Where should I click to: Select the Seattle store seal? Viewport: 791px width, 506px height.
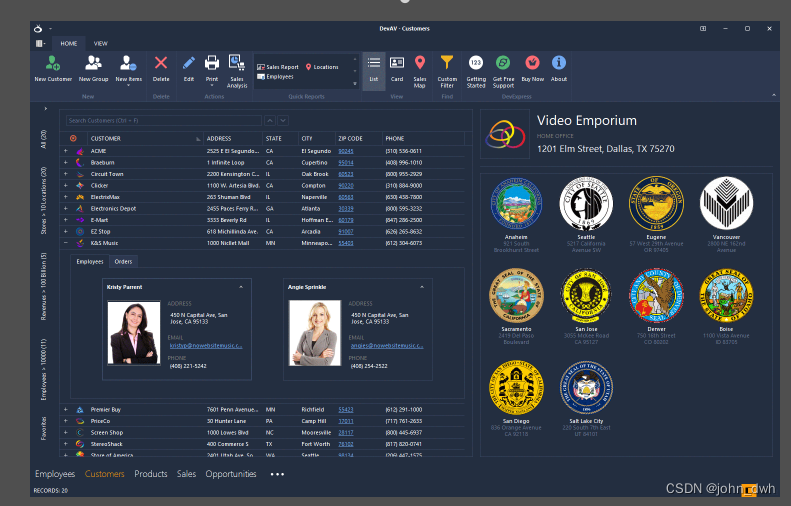(586, 204)
